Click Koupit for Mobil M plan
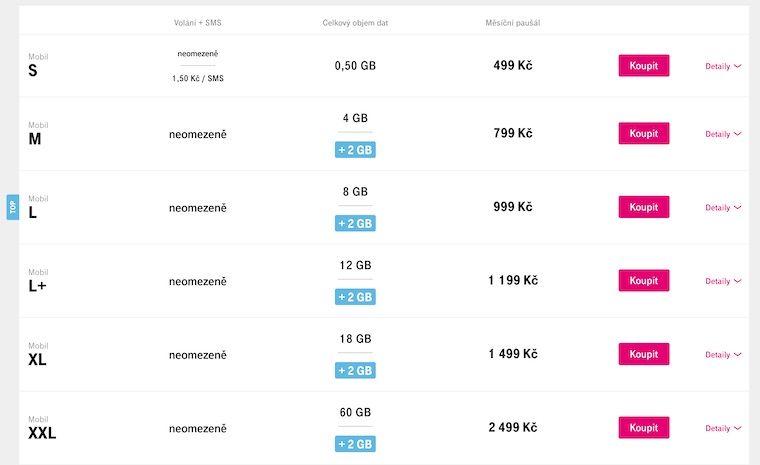This screenshot has height=465, width=760. coord(643,134)
